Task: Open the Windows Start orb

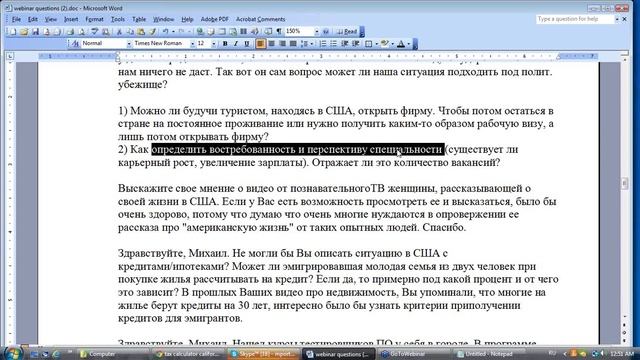Action: [x=12, y=353]
